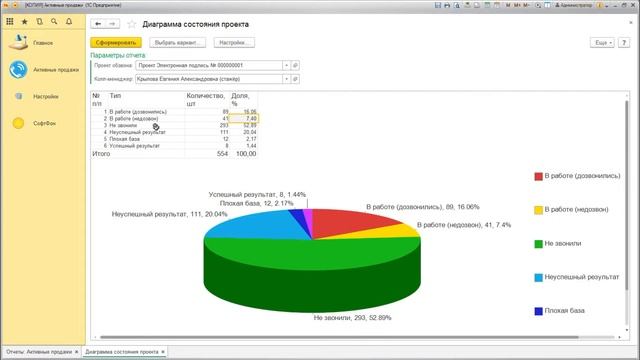Image resolution: width=640 pixels, height=360 pixels.
Task: Go forward with the right arrow
Action: [112, 24]
